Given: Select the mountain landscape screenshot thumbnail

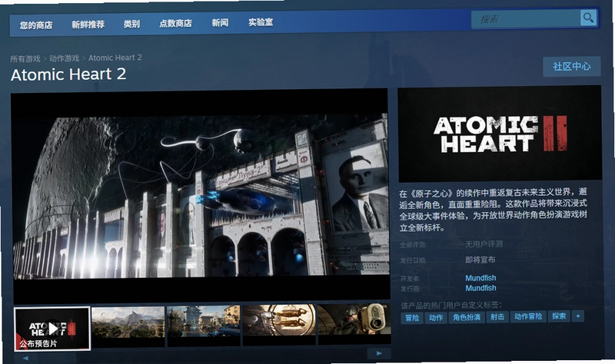Looking at the screenshot, I should [128, 326].
